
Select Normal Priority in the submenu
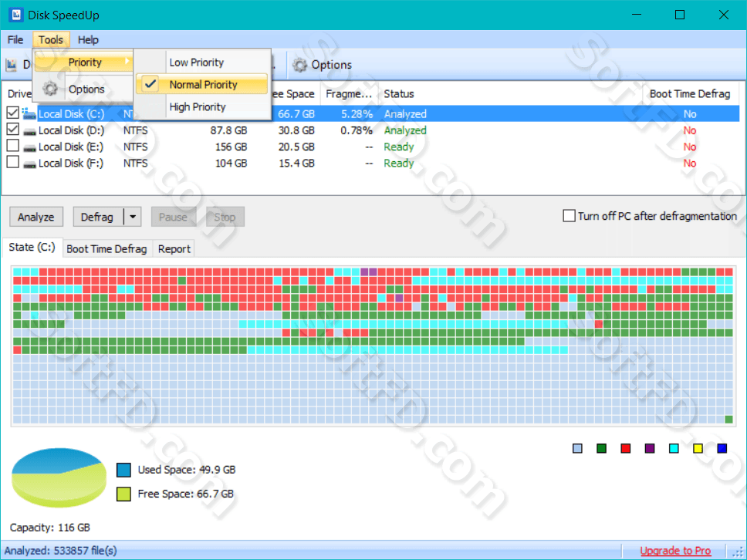click(202, 84)
